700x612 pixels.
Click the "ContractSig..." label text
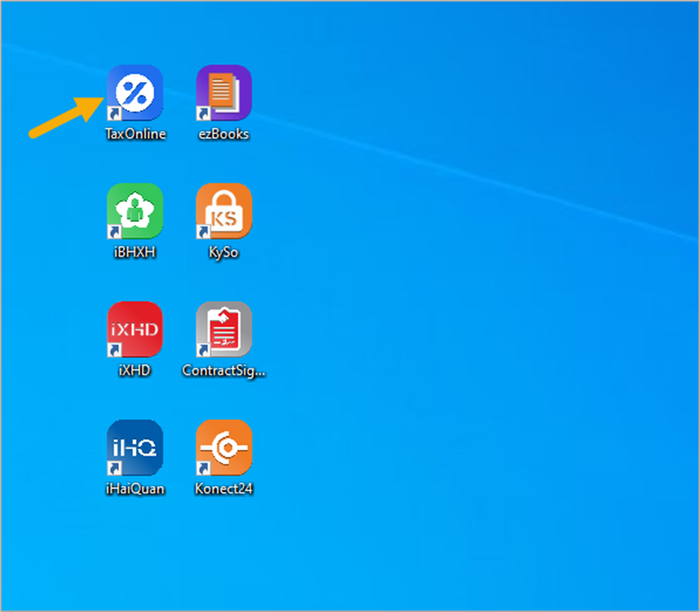coord(224,371)
